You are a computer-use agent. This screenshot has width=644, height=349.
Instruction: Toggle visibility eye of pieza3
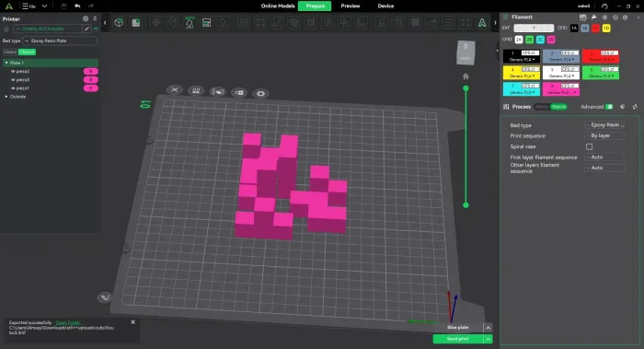(13, 80)
